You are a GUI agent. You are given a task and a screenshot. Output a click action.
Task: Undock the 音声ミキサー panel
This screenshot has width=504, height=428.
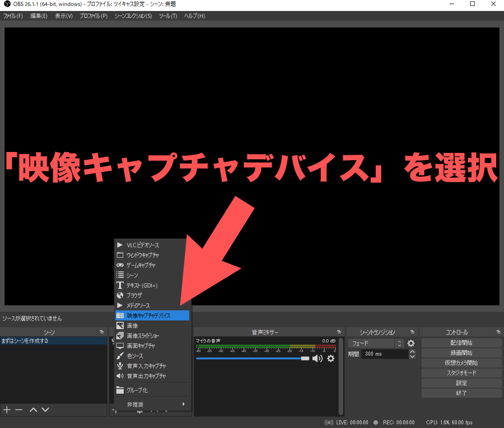[x=339, y=332]
